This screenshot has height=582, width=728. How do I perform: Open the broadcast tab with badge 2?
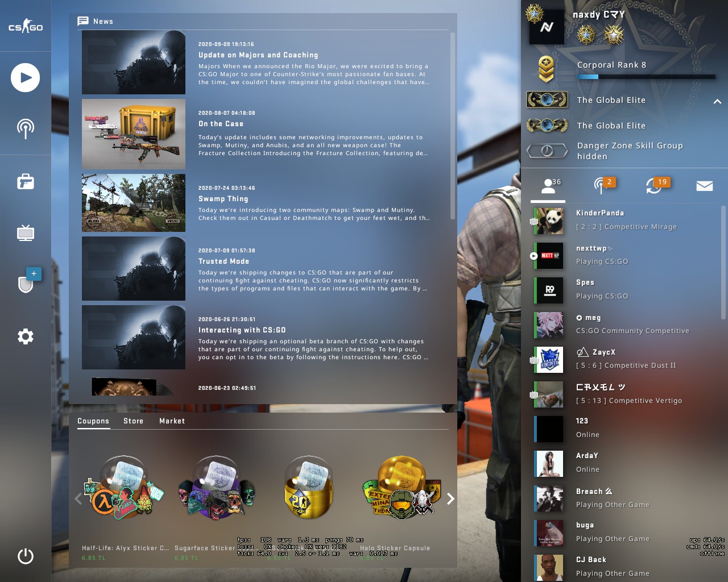pyautogui.click(x=601, y=185)
